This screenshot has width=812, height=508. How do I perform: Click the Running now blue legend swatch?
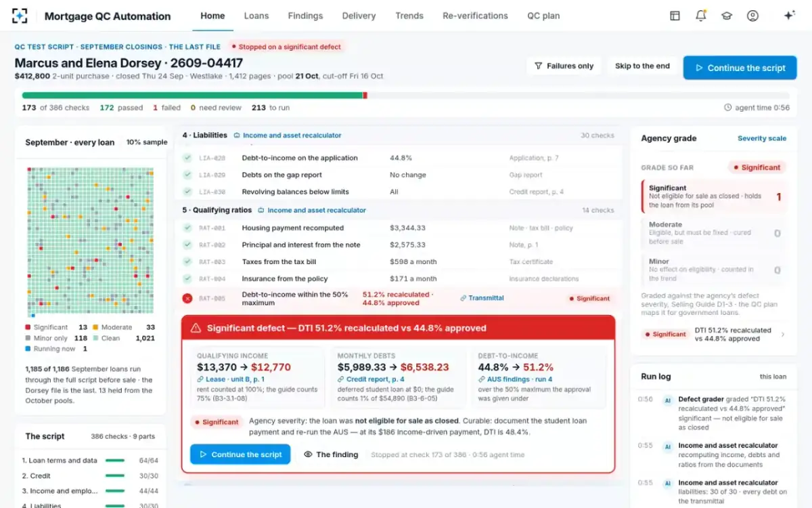28,349
